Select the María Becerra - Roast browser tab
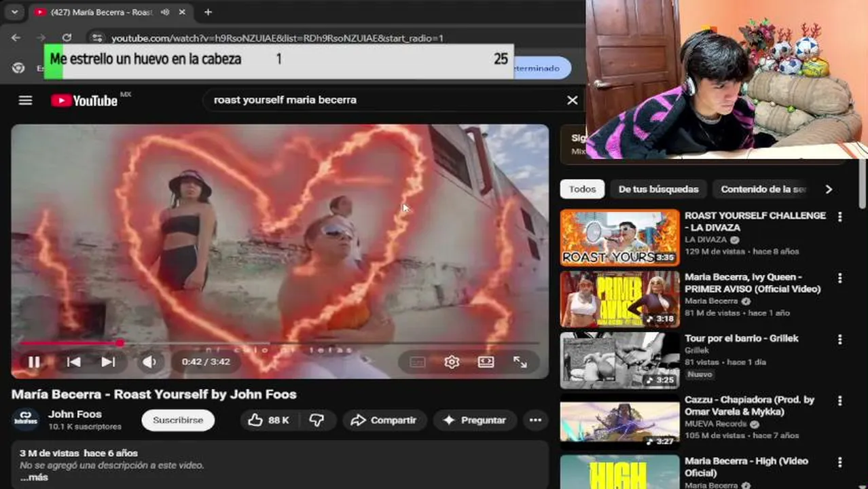Viewport: 868px width, 489px height. pos(111,12)
